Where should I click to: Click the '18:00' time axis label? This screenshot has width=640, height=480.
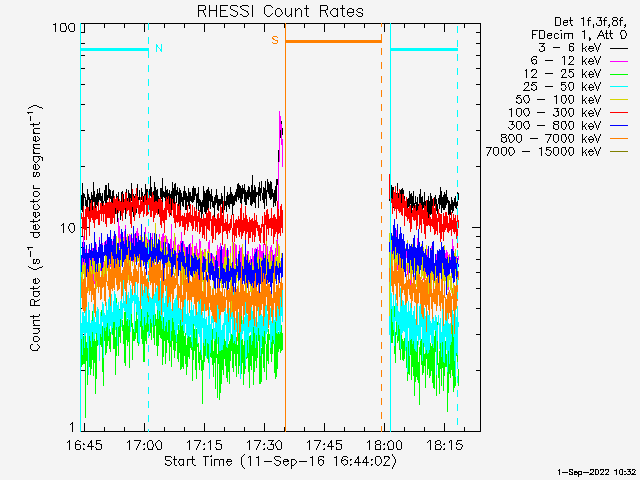pos(384,446)
